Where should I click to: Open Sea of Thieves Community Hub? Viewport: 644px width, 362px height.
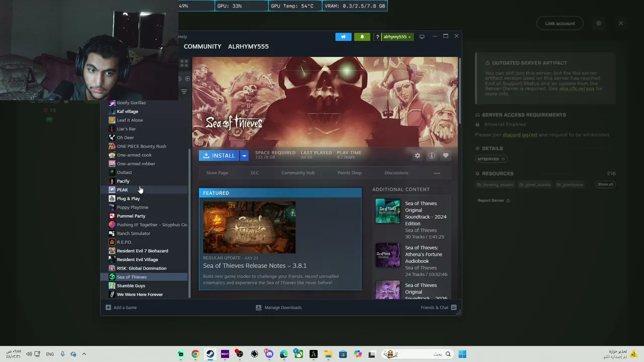click(298, 173)
